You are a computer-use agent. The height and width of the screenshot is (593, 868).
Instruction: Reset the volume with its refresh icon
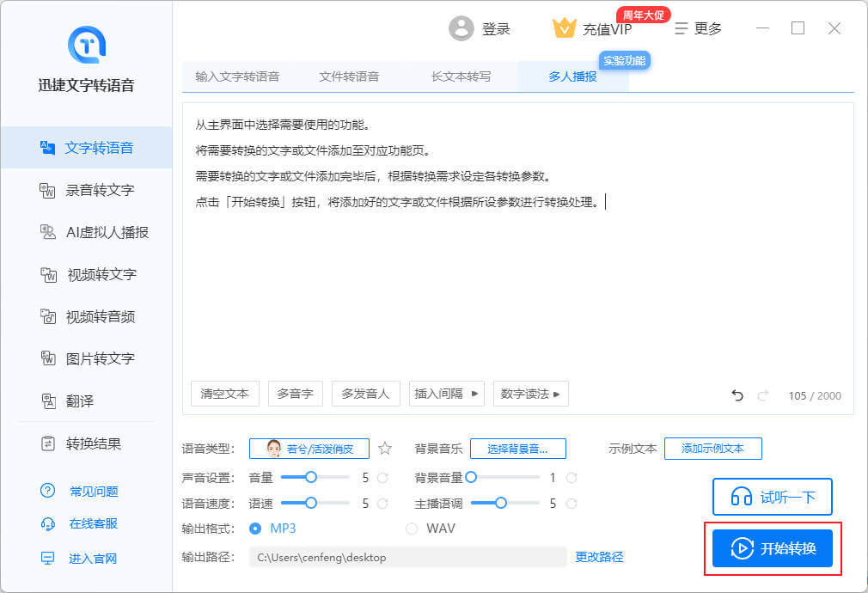tap(382, 477)
